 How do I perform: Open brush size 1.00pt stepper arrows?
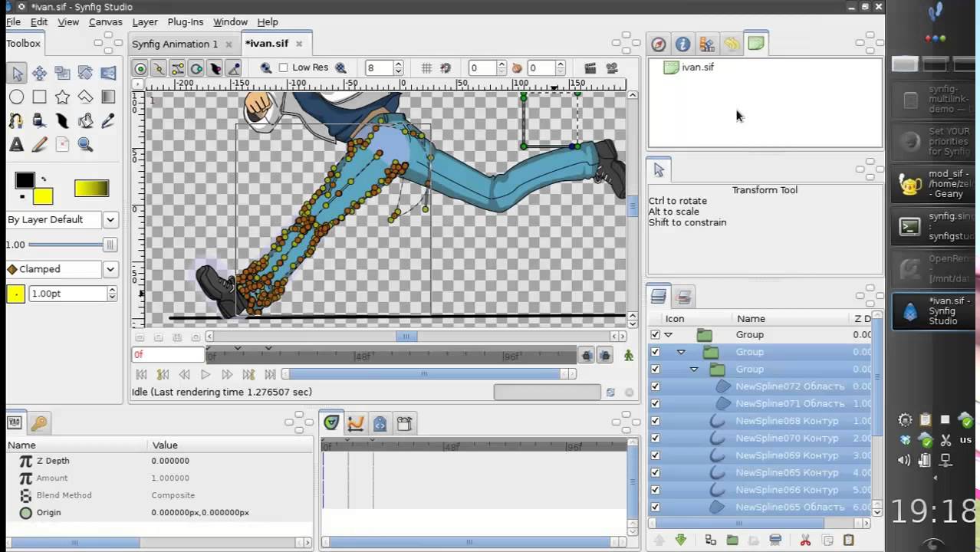[112, 294]
